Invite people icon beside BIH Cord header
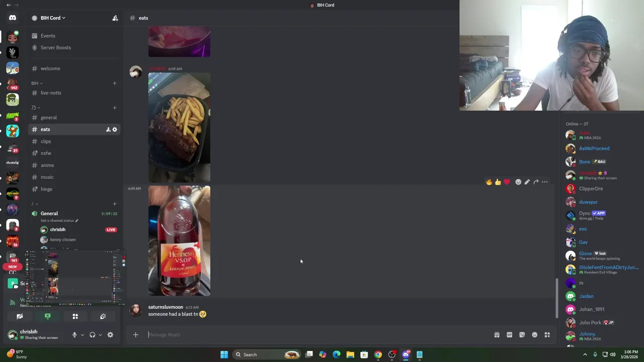The height and width of the screenshot is (362, 644). tap(115, 18)
